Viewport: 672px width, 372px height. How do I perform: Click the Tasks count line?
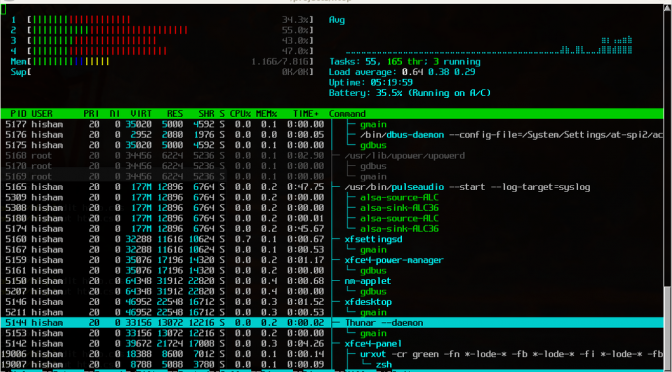point(405,62)
